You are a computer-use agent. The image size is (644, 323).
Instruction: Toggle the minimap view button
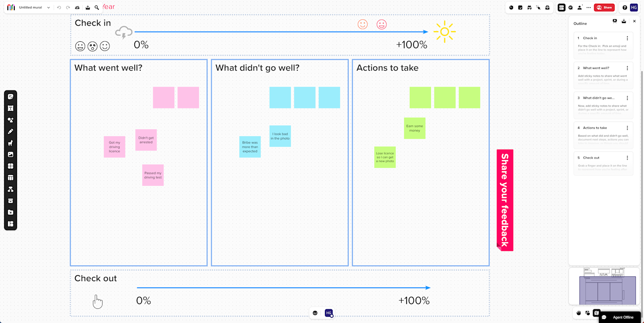tap(597, 313)
